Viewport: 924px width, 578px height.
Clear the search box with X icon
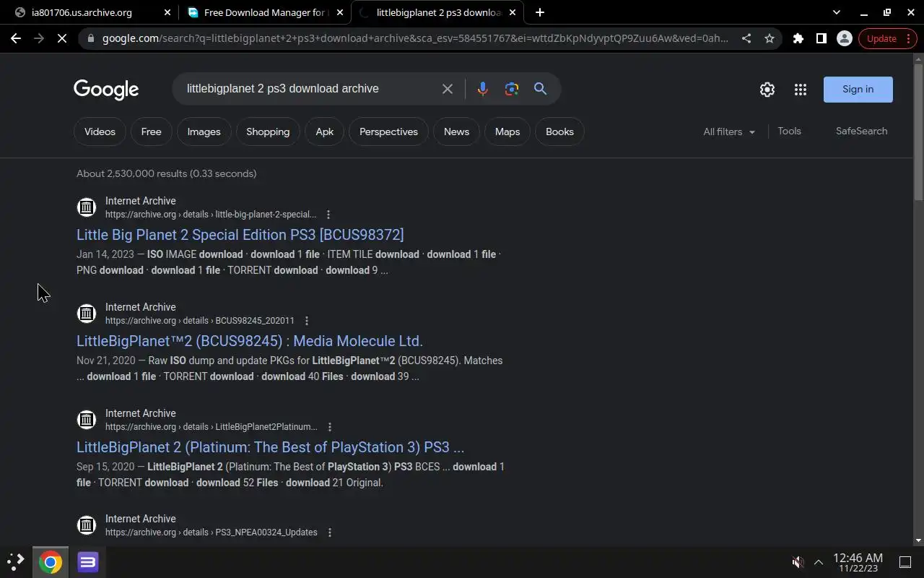(448, 89)
